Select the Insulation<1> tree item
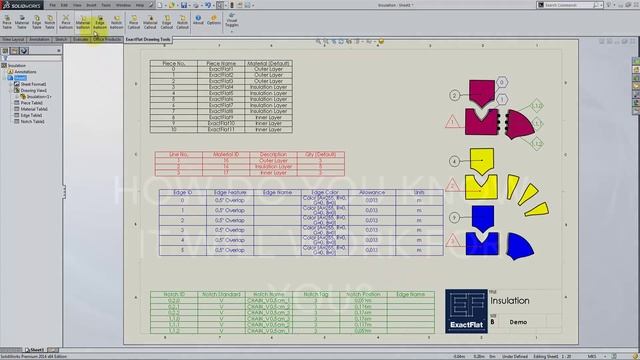640x360 pixels. [39, 97]
